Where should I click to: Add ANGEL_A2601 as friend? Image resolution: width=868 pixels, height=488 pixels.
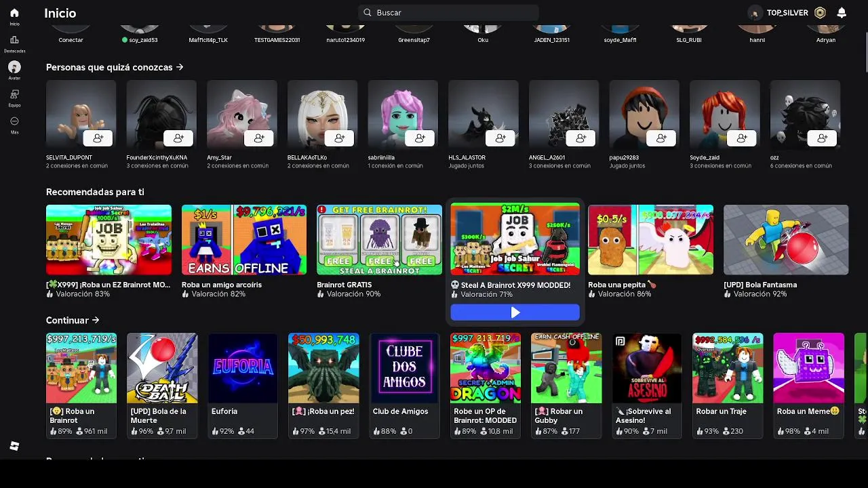coord(581,138)
